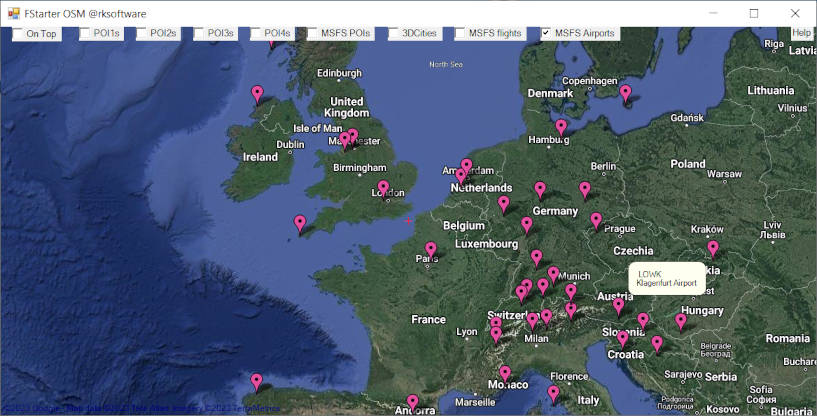Select the airport pin near Monaco
The height and width of the screenshot is (416, 817).
point(505,374)
